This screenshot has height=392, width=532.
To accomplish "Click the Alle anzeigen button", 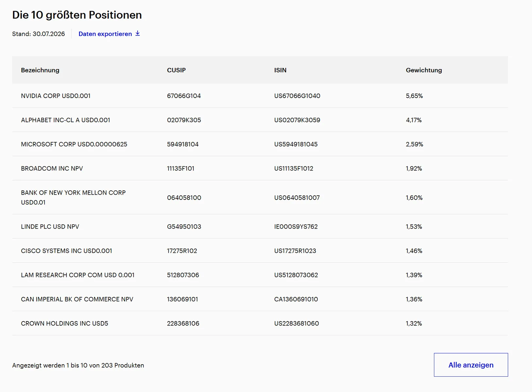I will click(471, 365).
